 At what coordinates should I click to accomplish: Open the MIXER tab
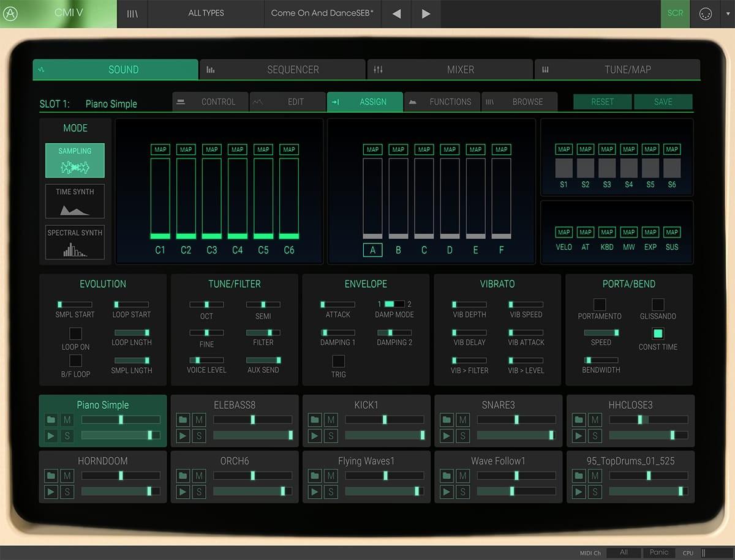pos(450,69)
